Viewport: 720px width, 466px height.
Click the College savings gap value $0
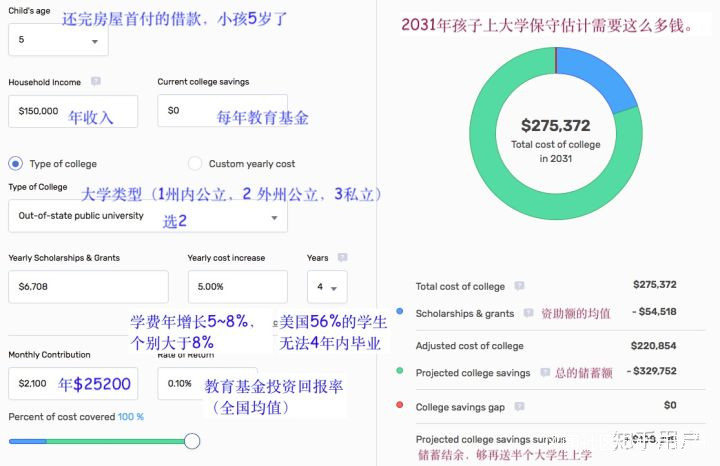[x=670, y=405]
